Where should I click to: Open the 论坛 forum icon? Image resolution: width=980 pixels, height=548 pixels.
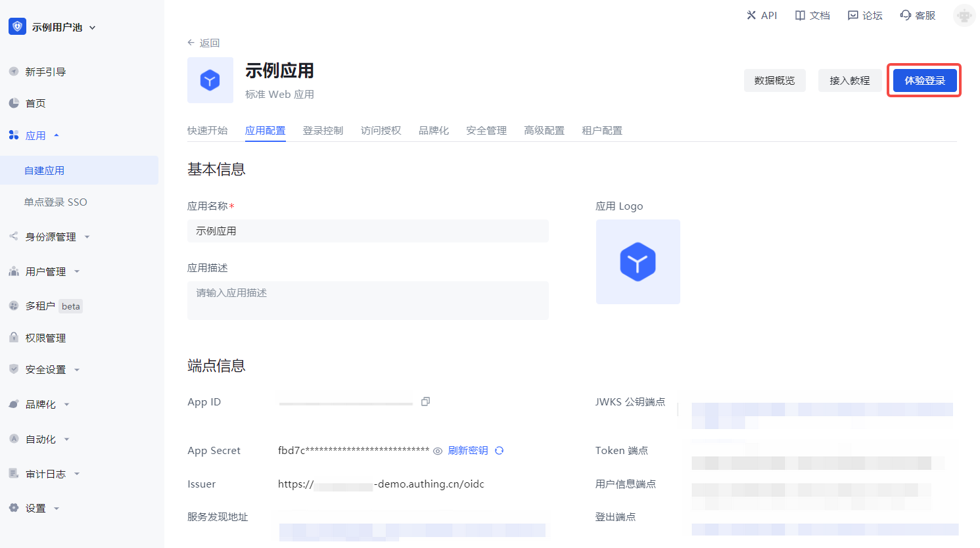853,15
